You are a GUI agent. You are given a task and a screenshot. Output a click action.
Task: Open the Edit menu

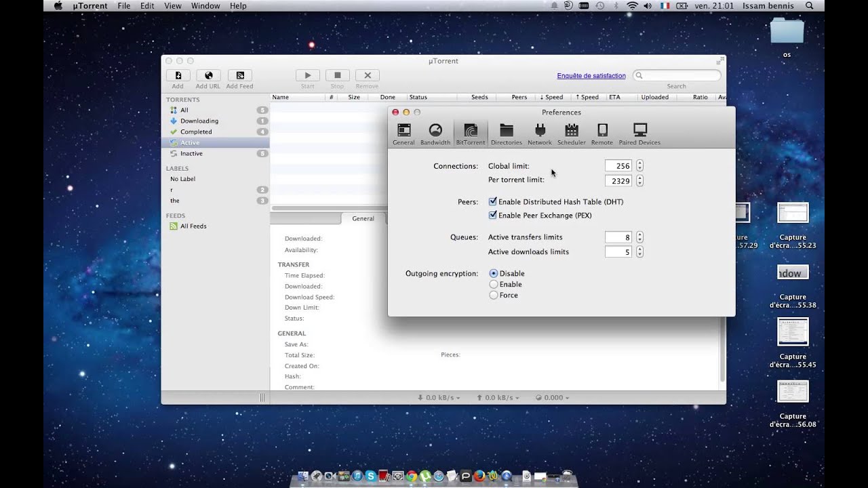click(147, 5)
